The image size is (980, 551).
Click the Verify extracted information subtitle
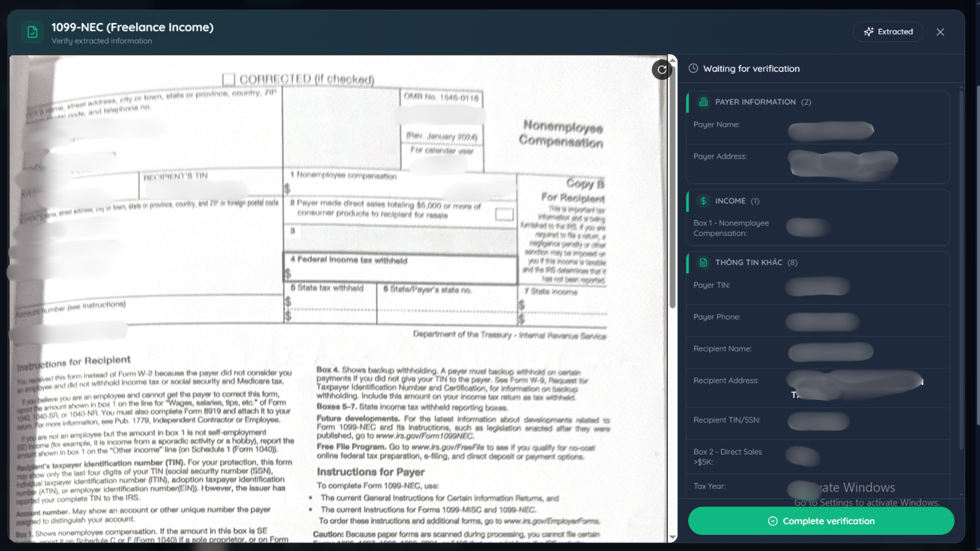(x=102, y=41)
